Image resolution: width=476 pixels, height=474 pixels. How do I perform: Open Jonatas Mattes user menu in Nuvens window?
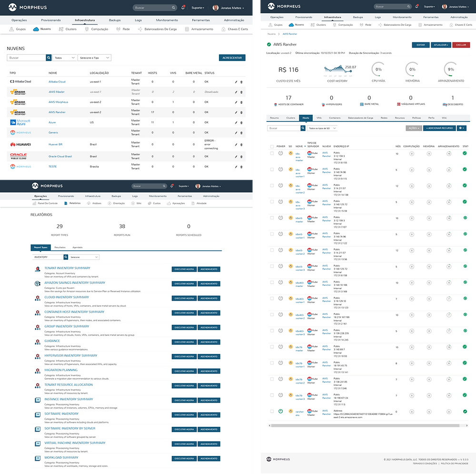[228, 8]
